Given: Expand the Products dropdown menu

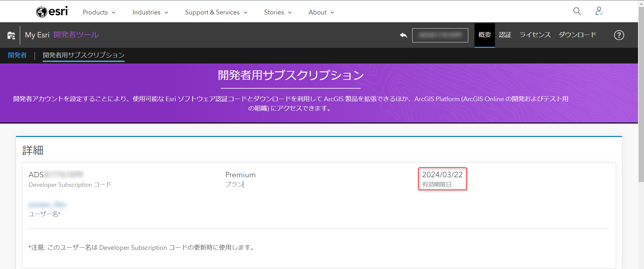Looking at the screenshot, I should pyautogui.click(x=99, y=12).
